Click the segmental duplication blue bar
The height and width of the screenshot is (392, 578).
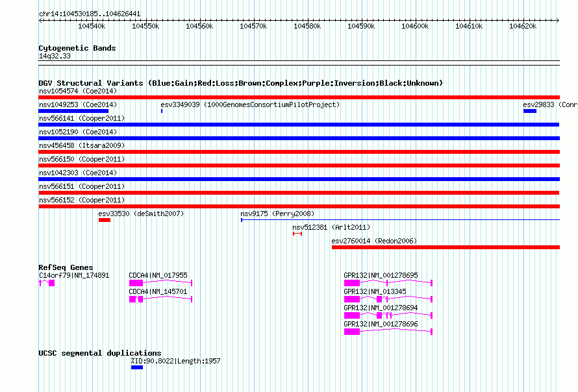(x=137, y=367)
